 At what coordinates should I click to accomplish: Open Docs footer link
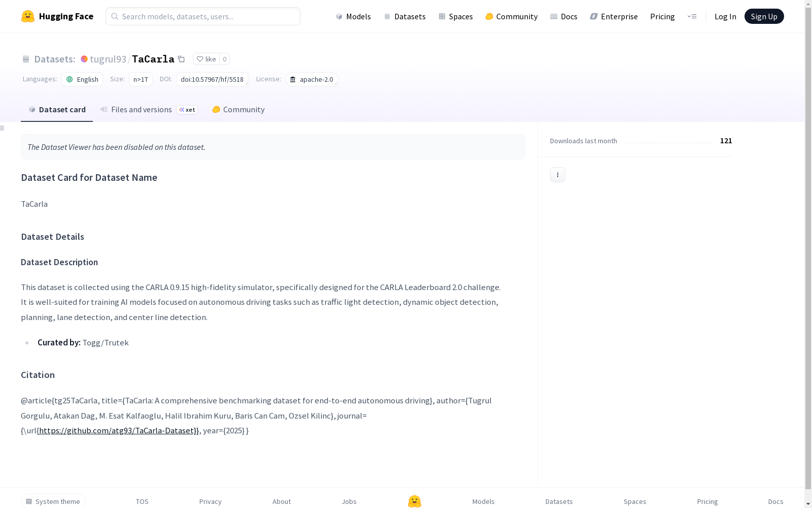(776, 501)
